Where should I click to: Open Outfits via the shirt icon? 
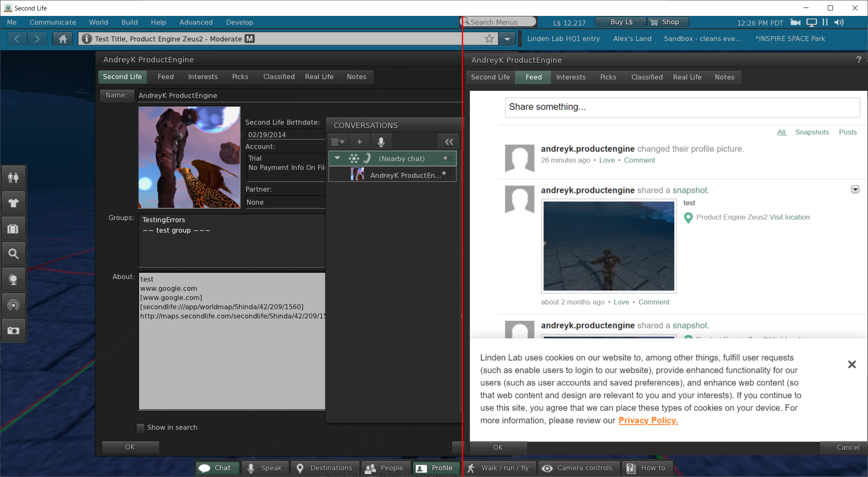pyautogui.click(x=14, y=203)
